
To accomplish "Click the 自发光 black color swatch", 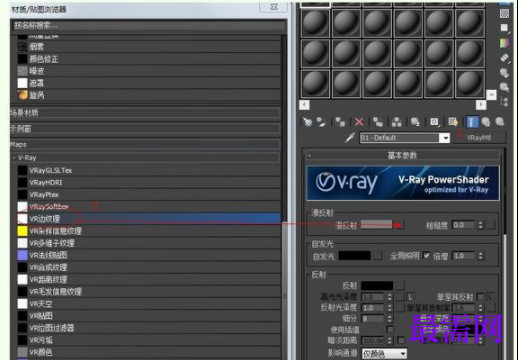I will [x=354, y=256].
